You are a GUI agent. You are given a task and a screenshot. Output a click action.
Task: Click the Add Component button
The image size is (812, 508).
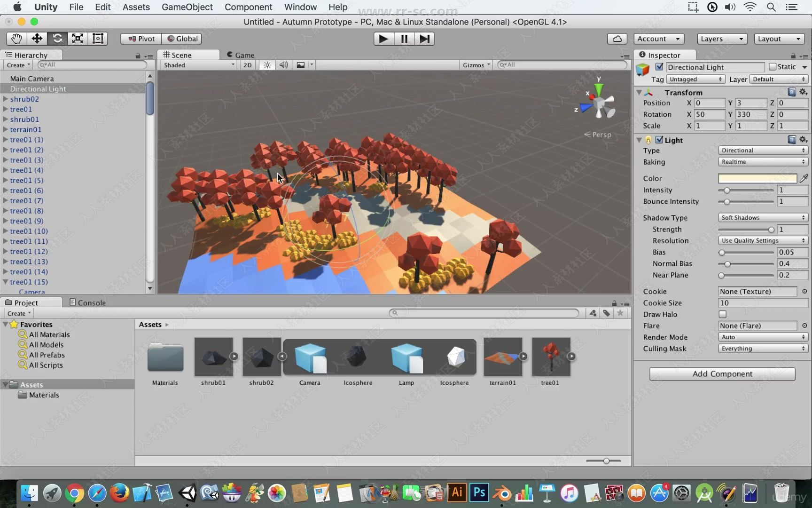click(722, 373)
